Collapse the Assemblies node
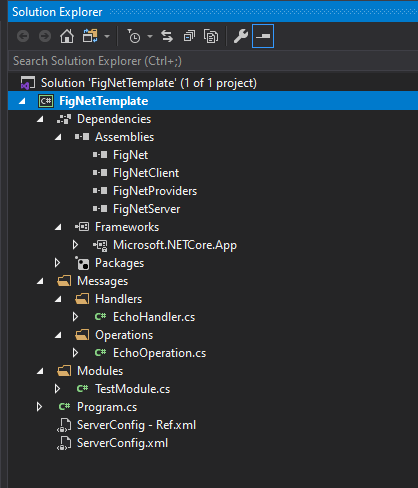This screenshot has width=418, height=488. [58, 137]
